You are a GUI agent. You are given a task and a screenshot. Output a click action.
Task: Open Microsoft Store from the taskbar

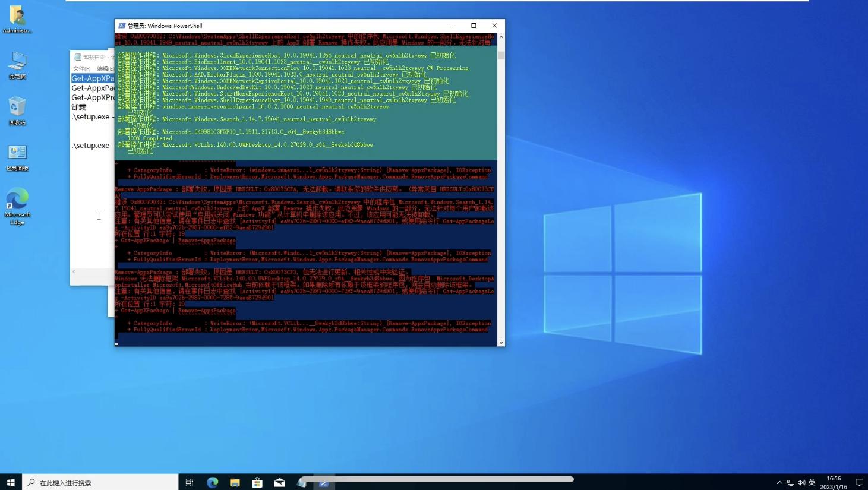tap(257, 482)
